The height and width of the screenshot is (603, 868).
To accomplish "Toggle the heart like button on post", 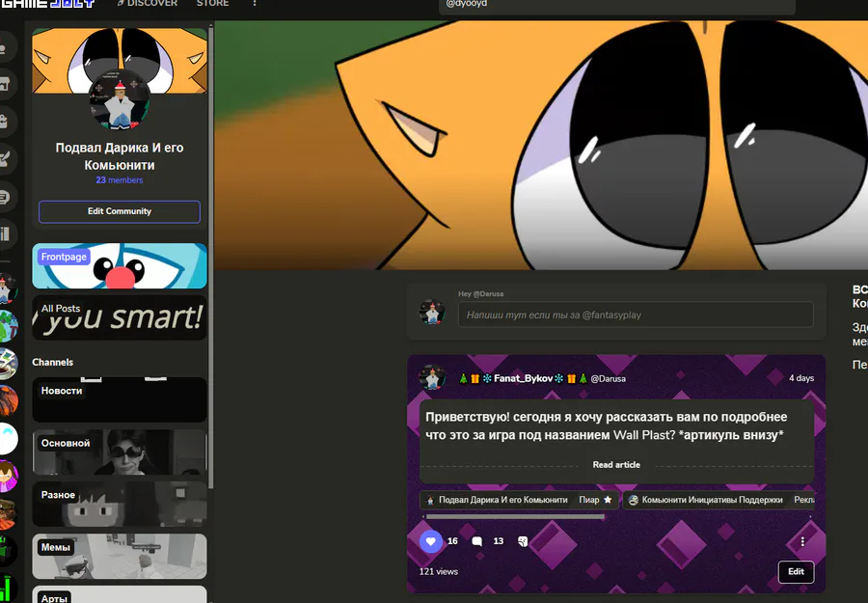I will (x=431, y=541).
